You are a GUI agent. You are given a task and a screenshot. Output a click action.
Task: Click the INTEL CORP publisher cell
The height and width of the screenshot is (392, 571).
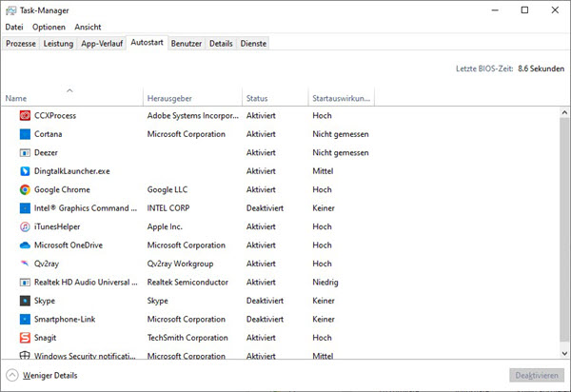[168, 208]
